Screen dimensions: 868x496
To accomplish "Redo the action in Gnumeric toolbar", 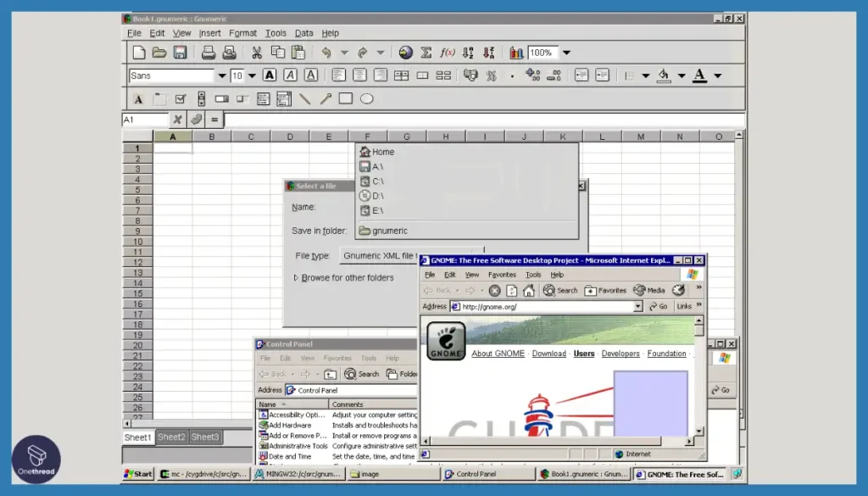I will coord(363,53).
